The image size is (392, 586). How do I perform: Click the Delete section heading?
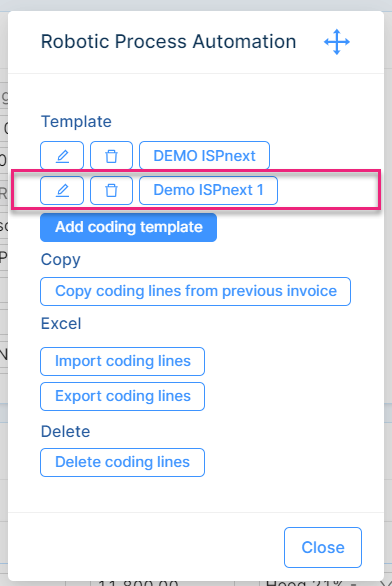click(x=65, y=432)
